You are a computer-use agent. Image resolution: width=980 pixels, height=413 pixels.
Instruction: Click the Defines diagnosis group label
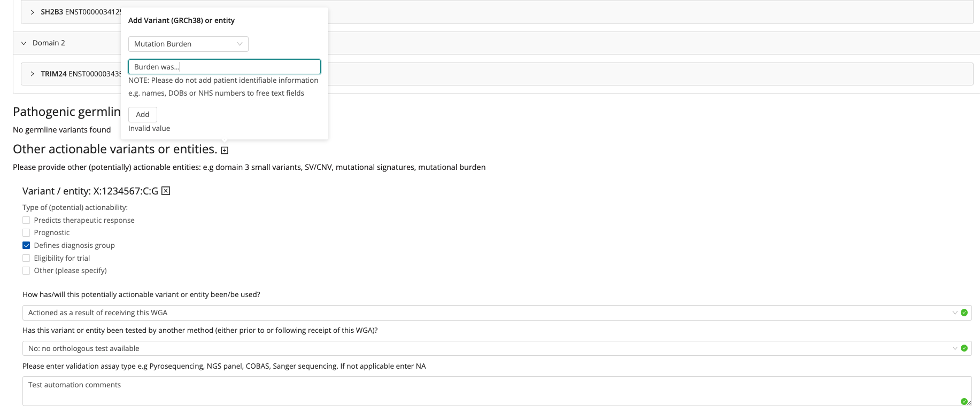(74, 245)
